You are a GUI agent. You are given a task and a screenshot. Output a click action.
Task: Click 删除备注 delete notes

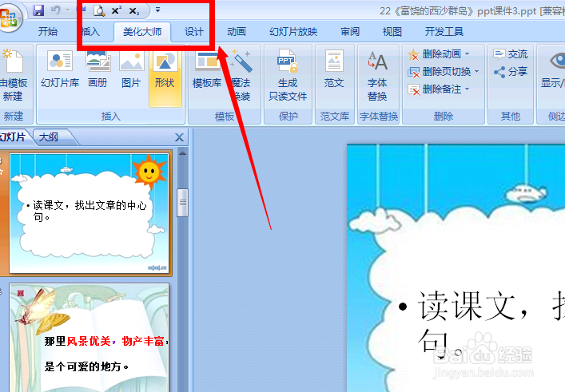[435, 89]
